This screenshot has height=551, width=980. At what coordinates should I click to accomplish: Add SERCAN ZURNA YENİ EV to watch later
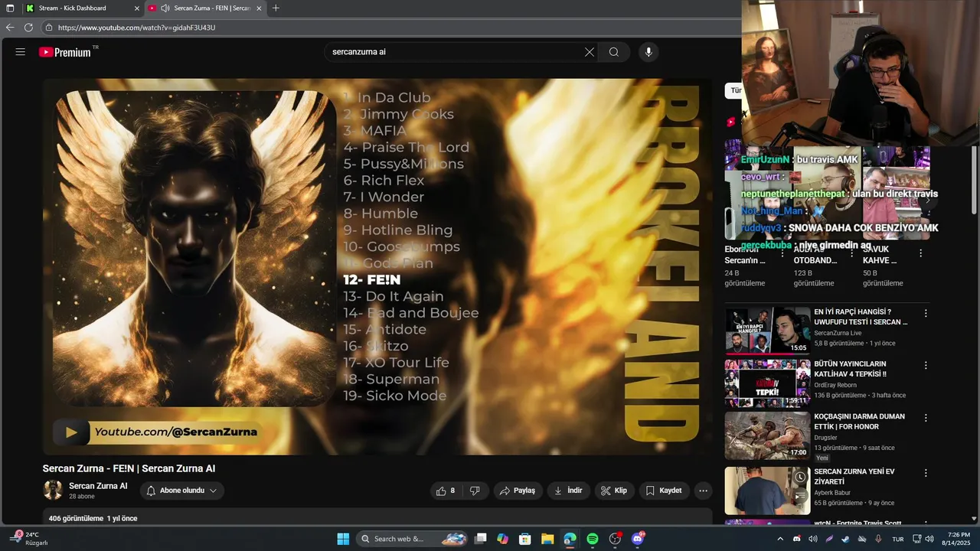[x=800, y=477]
